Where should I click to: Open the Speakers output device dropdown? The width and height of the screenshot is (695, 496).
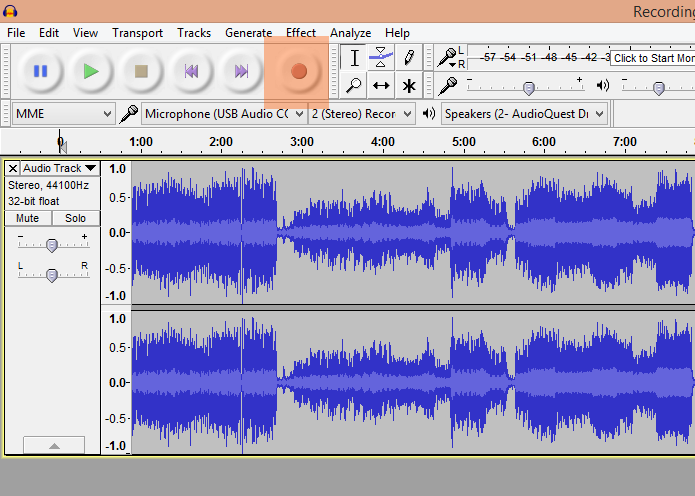(524, 114)
